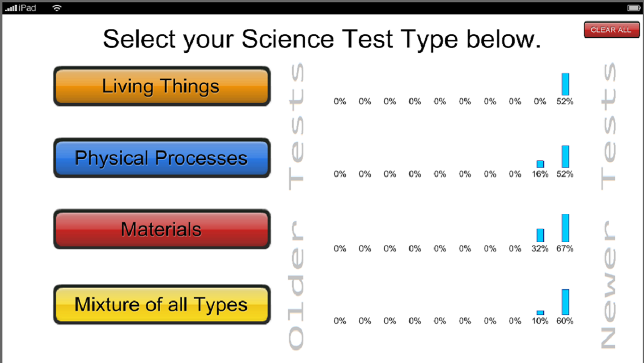Select the Physical Processes test button
Screen dimensions: 644x363
[x=162, y=158]
